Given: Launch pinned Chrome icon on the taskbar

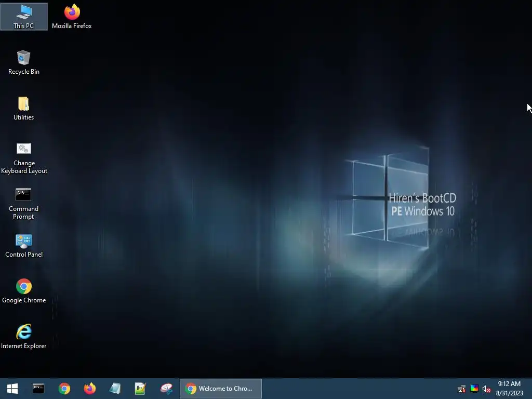Looking at the screenshot, I should coord(64,389).
